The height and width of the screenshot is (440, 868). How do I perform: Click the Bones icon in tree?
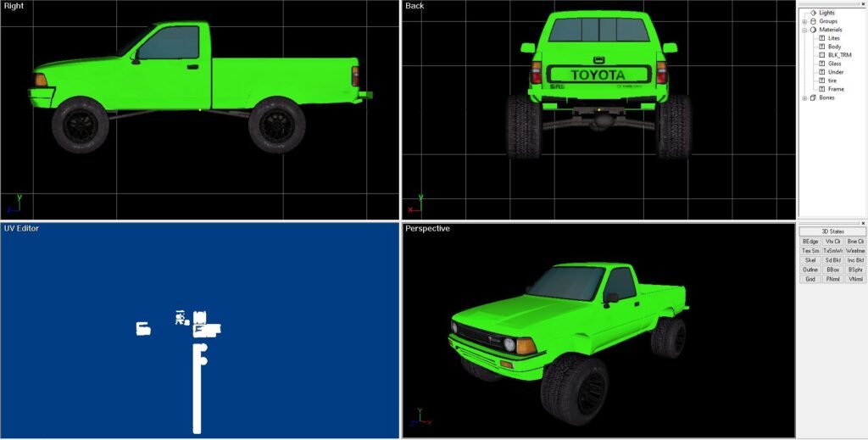[x=813, y=97]
